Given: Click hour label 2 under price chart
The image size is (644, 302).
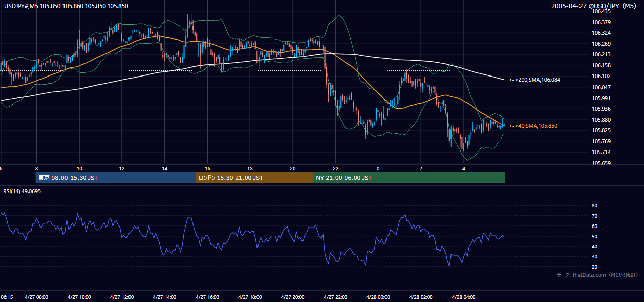Looking at the screenshot, I should click(x=421, y=169).
